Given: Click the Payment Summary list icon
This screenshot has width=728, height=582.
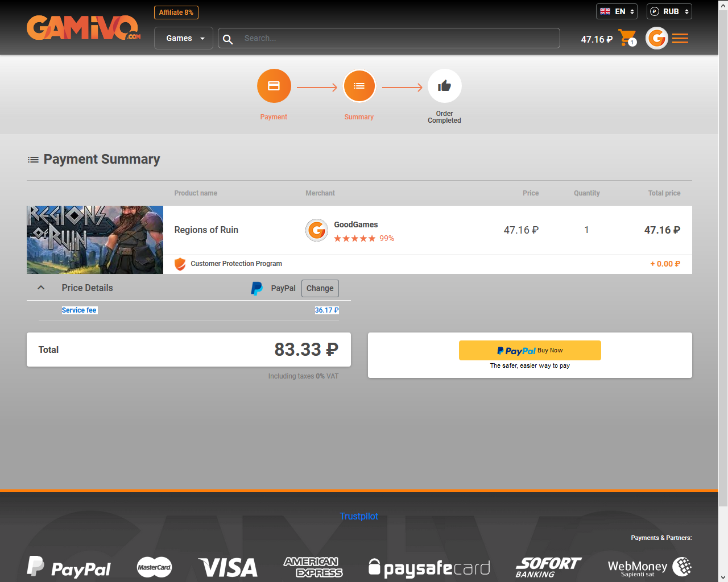Looking at the screenshot, I should 33,160.
